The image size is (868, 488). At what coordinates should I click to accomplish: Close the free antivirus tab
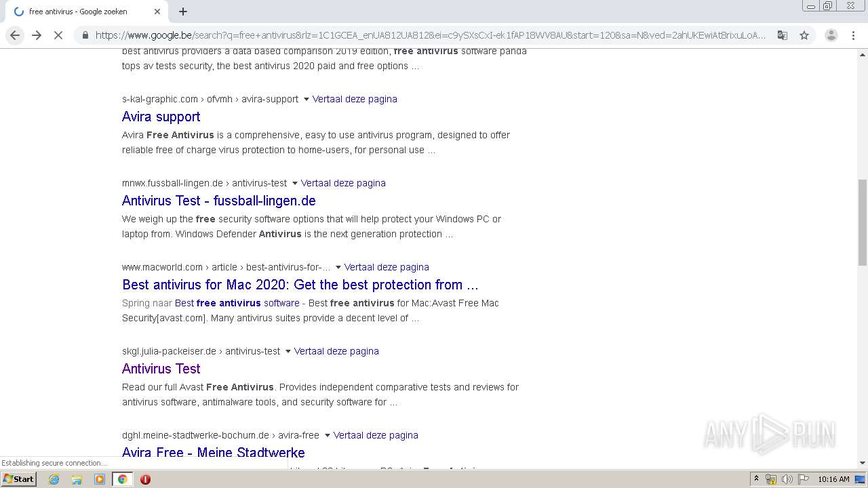pyautogui.click(x=157, y=12)
